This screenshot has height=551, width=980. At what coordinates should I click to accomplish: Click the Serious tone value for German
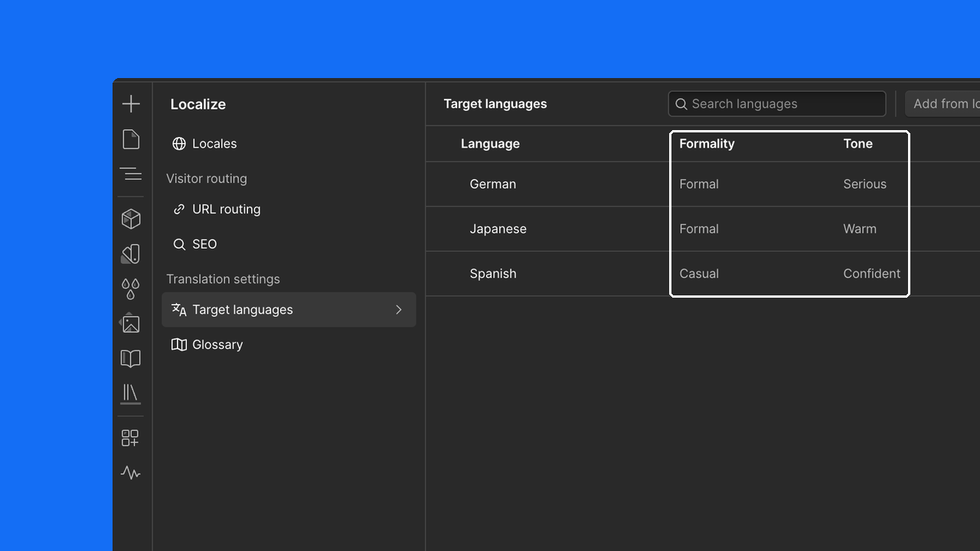coord(865,184)
